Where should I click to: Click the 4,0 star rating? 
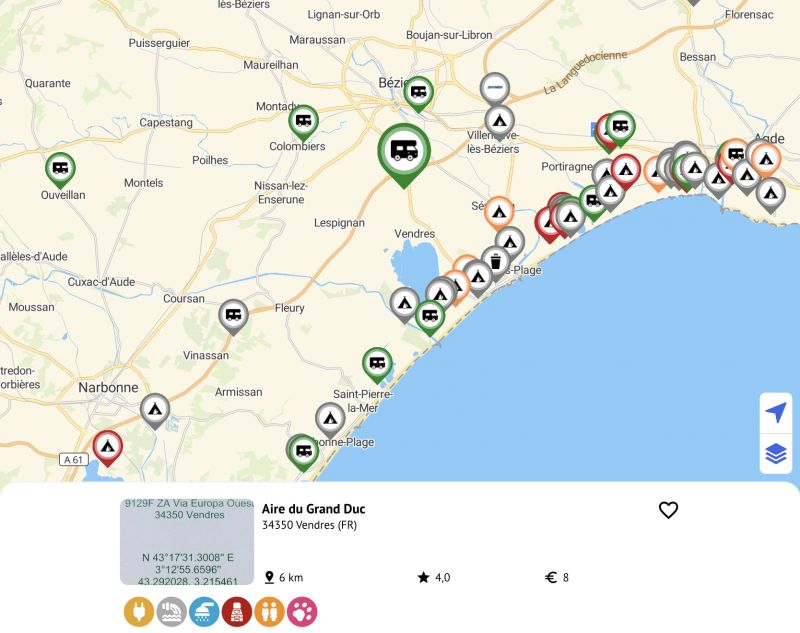434,577
